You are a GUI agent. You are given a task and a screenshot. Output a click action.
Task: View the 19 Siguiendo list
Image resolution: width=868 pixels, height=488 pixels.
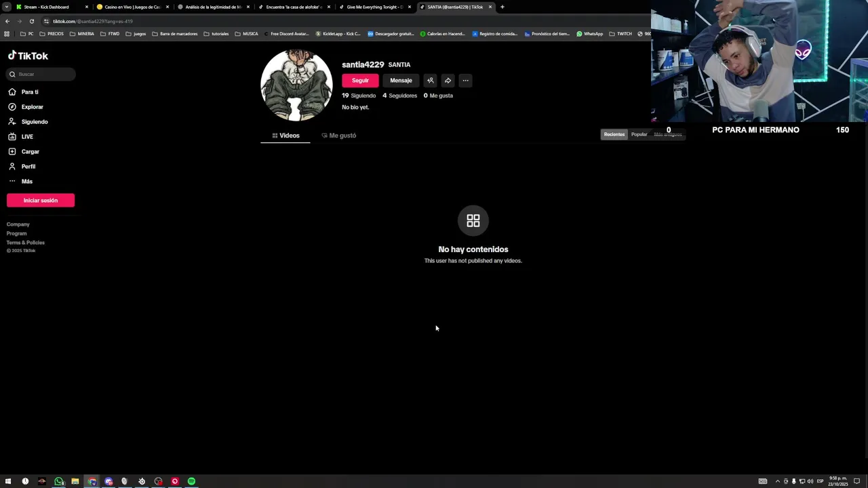pos(359,96)
